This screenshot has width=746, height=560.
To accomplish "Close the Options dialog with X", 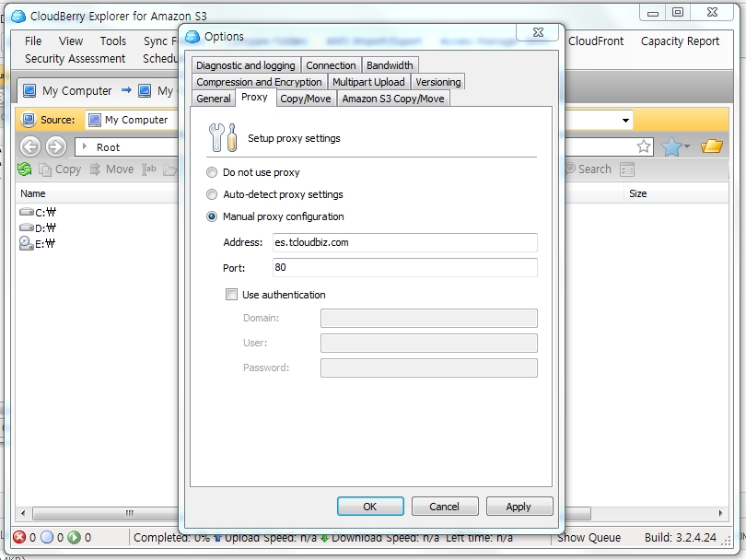I will 538,32.
